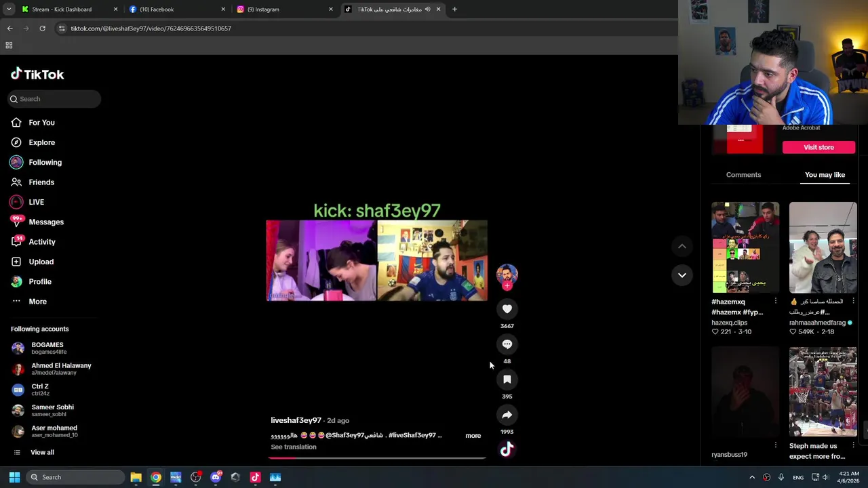Screen dimensions: 868x488
Task: Click the browser address bar
Action: (366, 28)
